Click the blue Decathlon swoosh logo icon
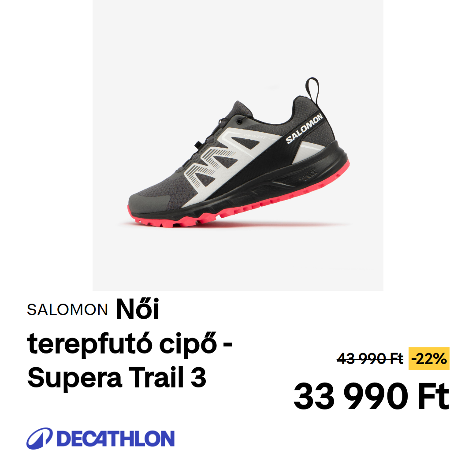The width and height of the screenshot is (476, 476). [40, 438]
